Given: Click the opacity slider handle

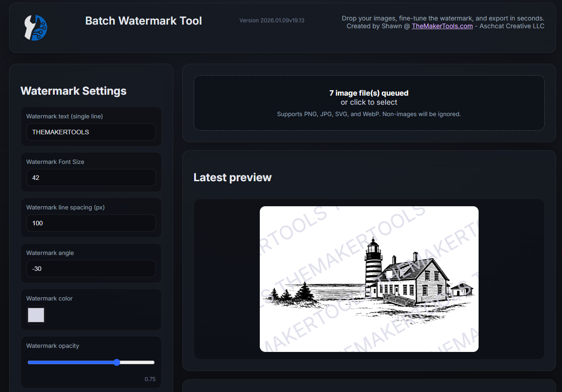Looking at the screenshot, I should (x=116, y=362).
